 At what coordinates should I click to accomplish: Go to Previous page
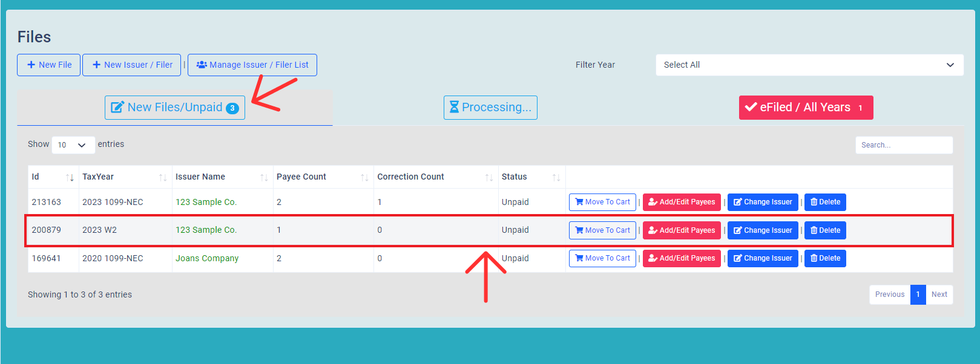click(x=890, y=294)
